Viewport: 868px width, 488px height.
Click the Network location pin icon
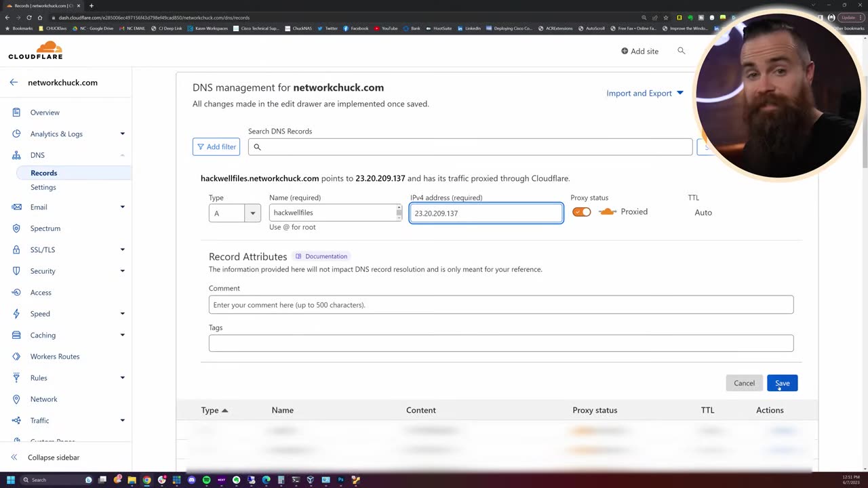pos(16,399)
